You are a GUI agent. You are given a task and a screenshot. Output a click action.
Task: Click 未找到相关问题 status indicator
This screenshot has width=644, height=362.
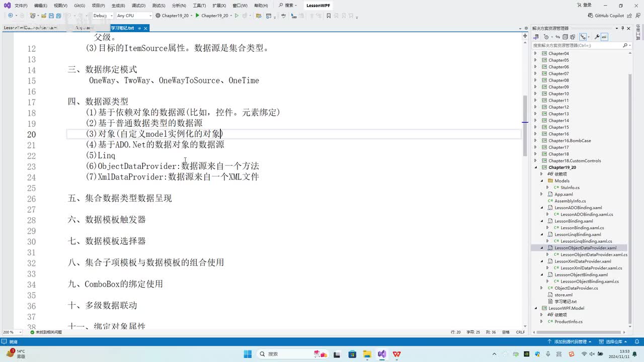click(46, 332)
